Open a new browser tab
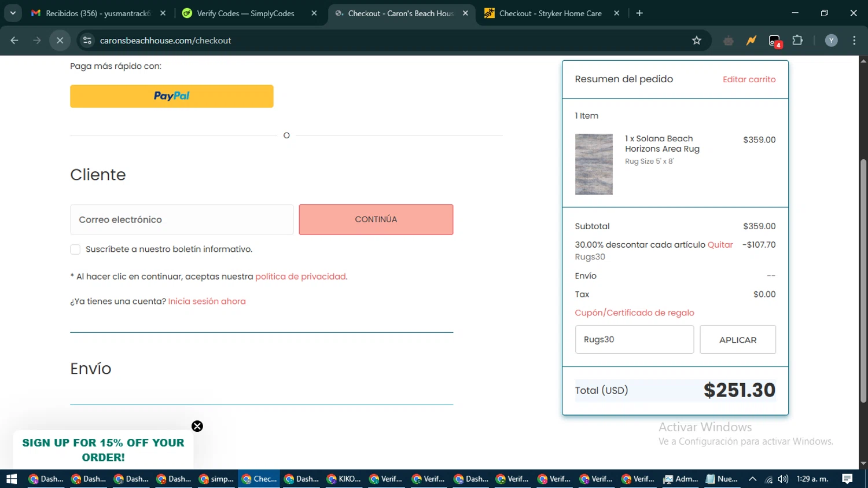Image resolution: width=868 pixels, height=488 pixels. click(639, 13)
